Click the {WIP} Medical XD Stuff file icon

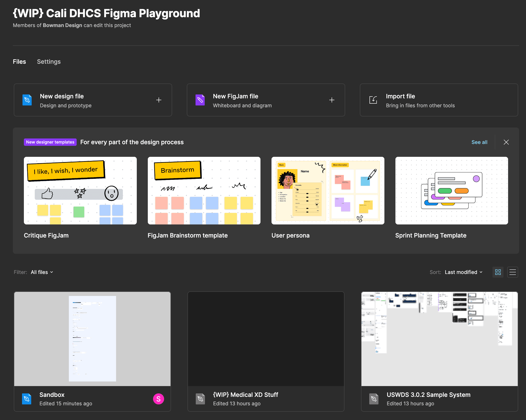[x=200, y=399]
